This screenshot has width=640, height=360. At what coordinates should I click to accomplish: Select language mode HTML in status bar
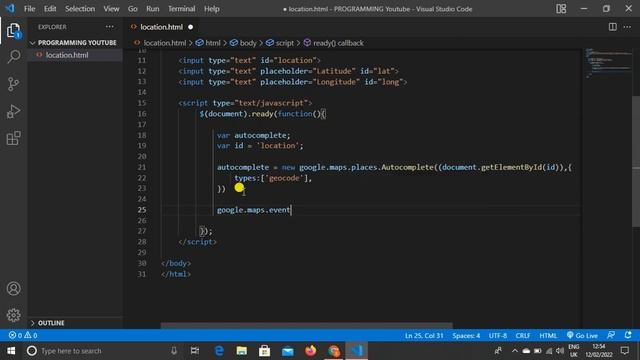point(548,336)
